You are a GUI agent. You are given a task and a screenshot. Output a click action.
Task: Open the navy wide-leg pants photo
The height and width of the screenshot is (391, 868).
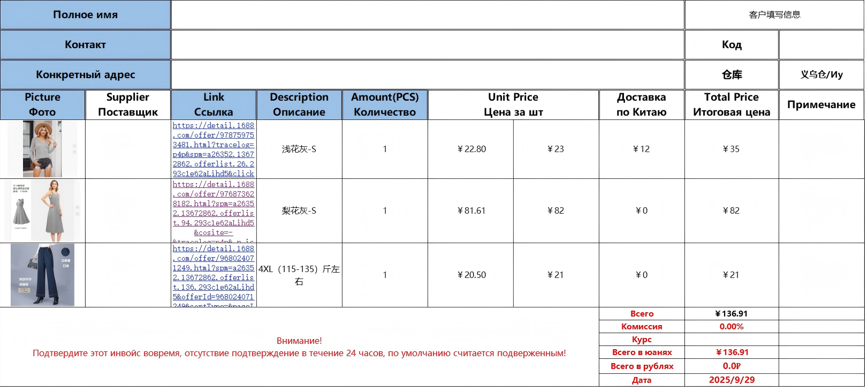43,275
